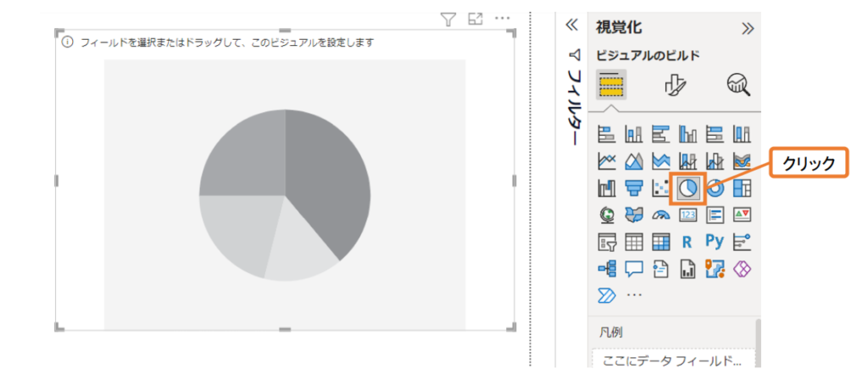Open more visuals ellipsis in gallery
The image size is (868, 386).
pyautogui.click(x=634, y=295)
